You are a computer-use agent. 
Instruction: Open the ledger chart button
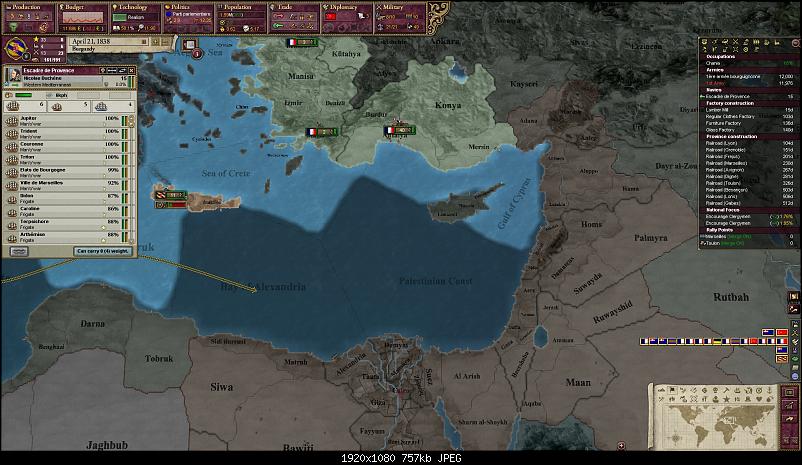790,406
